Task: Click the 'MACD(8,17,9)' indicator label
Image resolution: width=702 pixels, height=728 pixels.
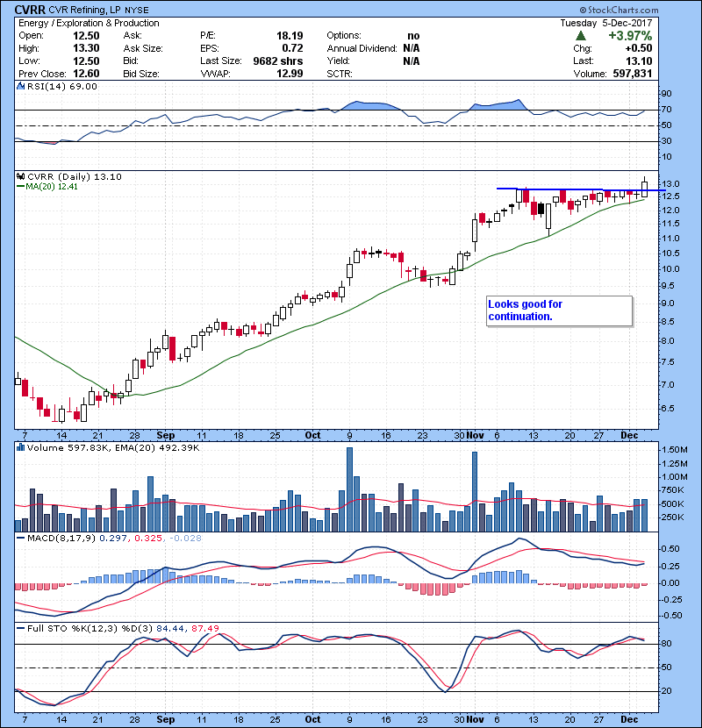Action: pos(61,539)
